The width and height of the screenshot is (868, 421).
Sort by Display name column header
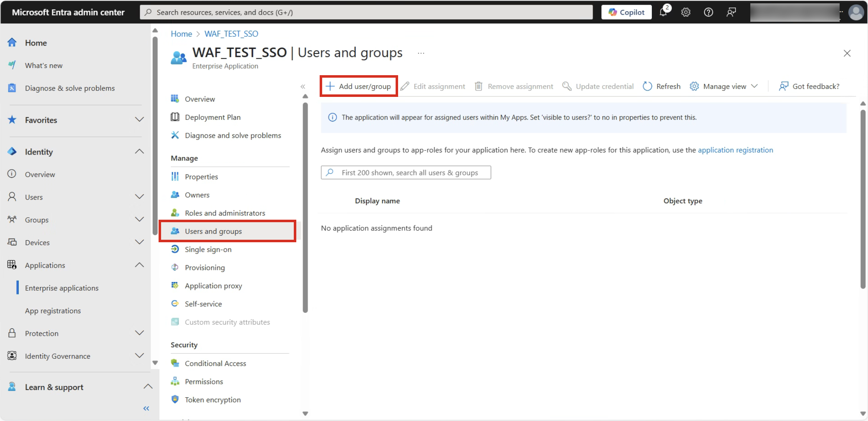[377, 201]
